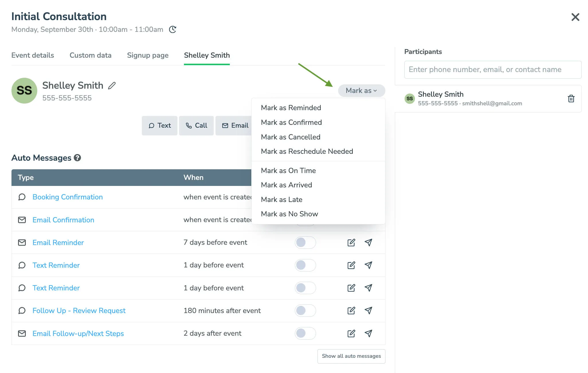Enable the first Text Reminder toggle
The image size is (588, 373).
305,265
